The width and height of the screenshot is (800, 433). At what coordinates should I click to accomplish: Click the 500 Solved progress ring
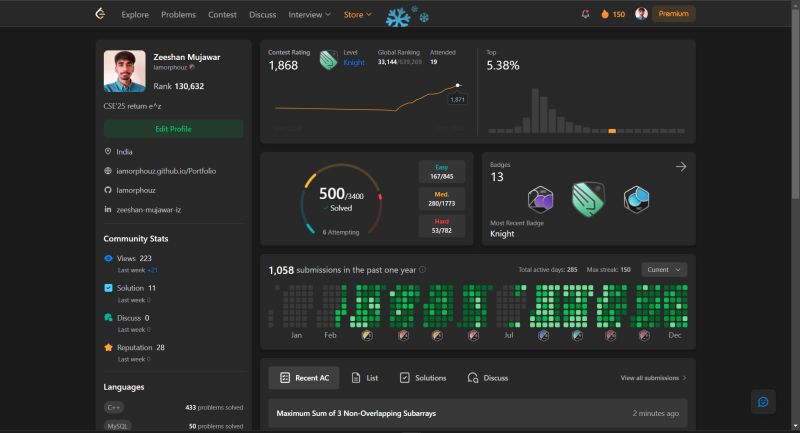pos(341,199)
